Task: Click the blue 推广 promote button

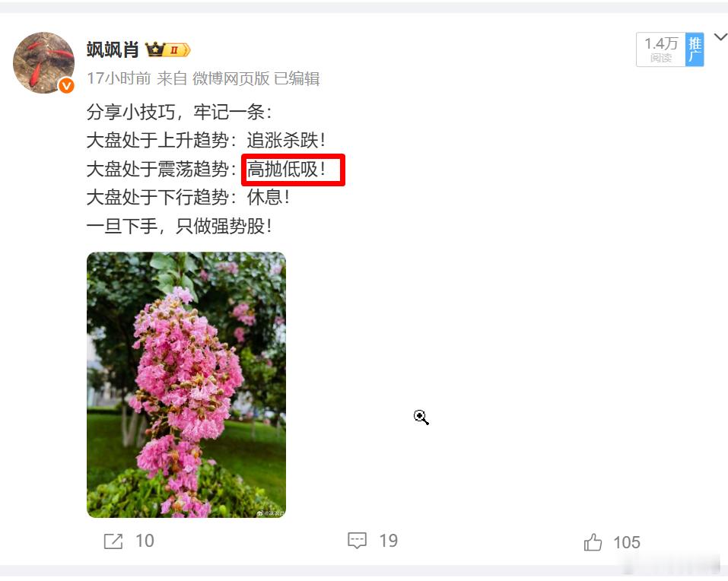Action: click(695, 49)
